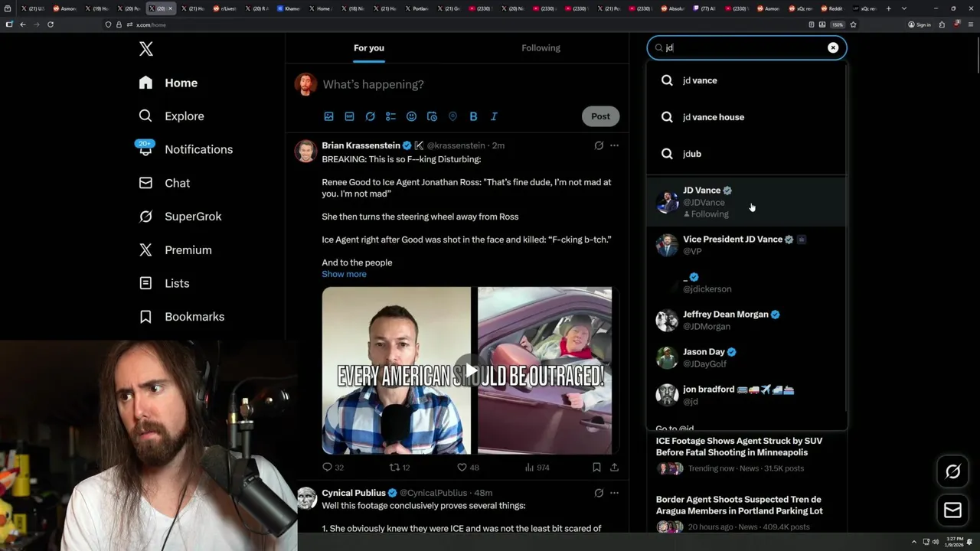Switch to the Following tab
Image resolution: width=980 pixels, height=551 pixels.
point(541,47)
